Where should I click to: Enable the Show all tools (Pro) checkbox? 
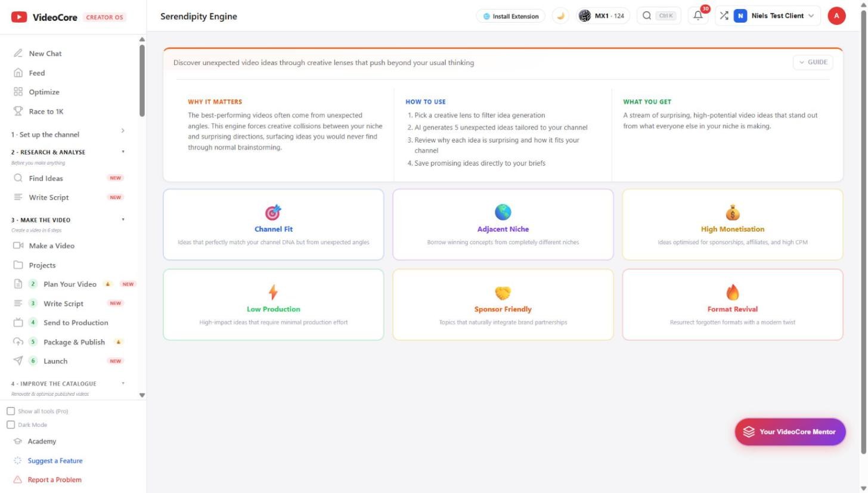coord(11,411)
